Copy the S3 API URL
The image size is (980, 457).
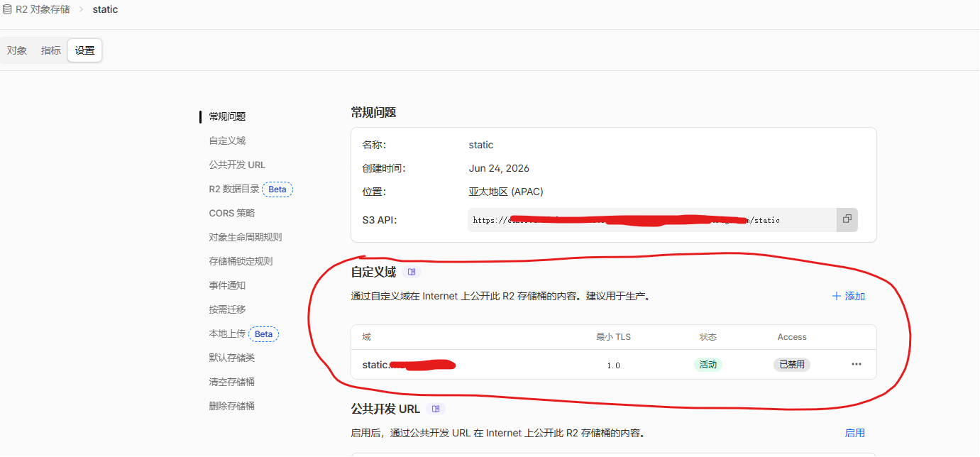tap(847, 219)
